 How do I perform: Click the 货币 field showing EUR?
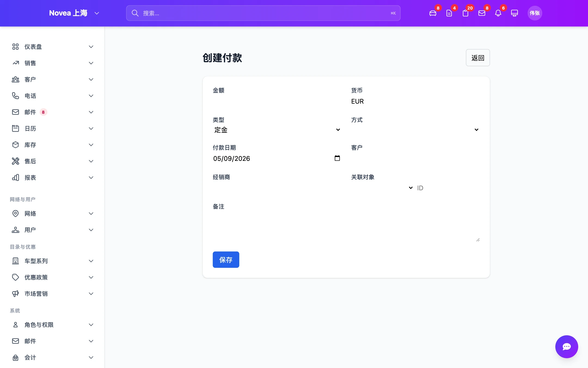[415, 101]
